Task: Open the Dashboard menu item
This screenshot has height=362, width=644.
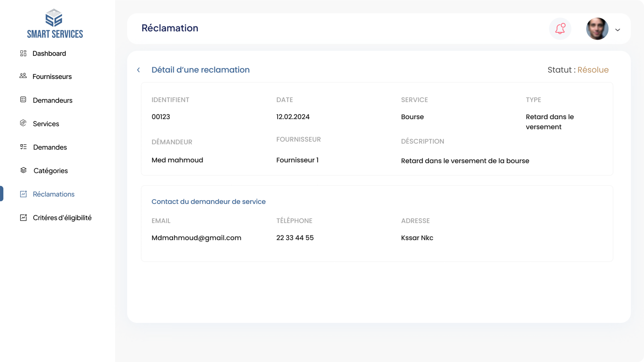Action: point(49,53)
